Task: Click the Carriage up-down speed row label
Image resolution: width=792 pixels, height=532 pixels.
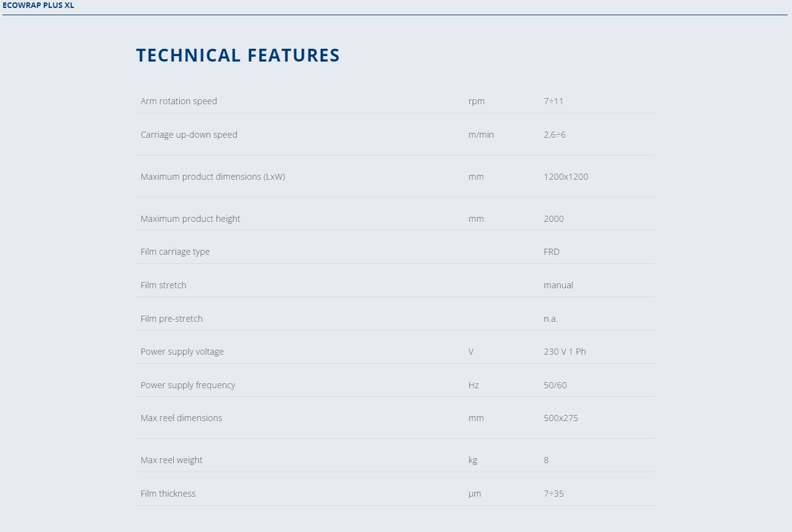Action: (x=189, y=135)
